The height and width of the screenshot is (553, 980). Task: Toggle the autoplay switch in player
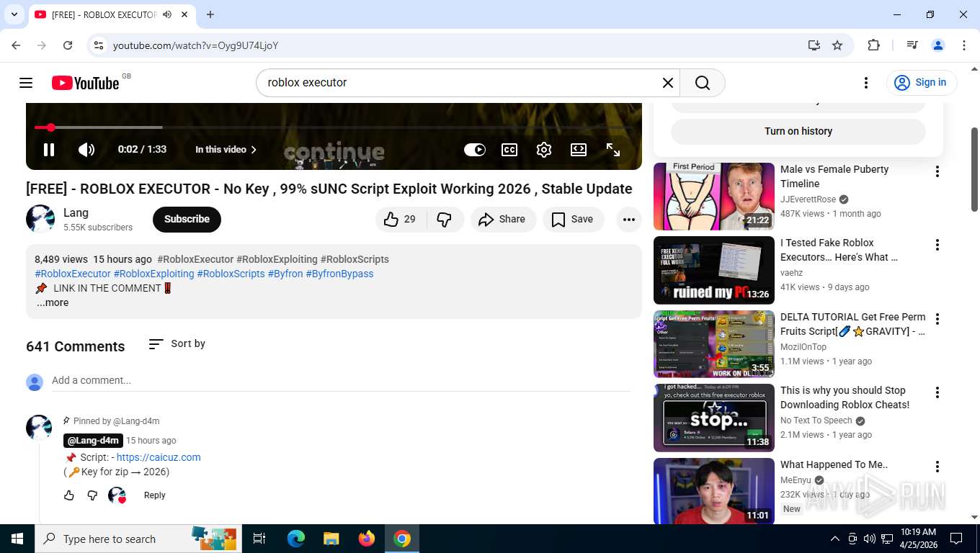click(x=475, y=150)
